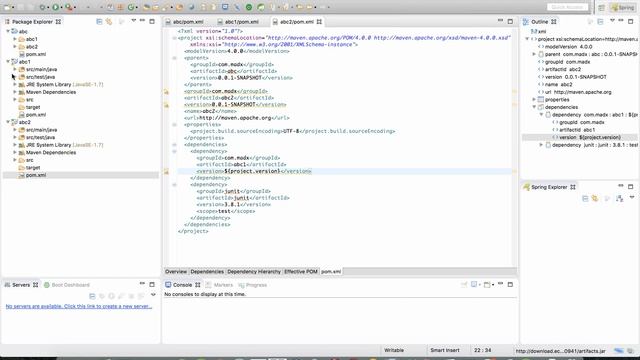This screenshot has height=360, width=640.
Task: Select pom.xml under the abc root project
Action: point(36,54)
